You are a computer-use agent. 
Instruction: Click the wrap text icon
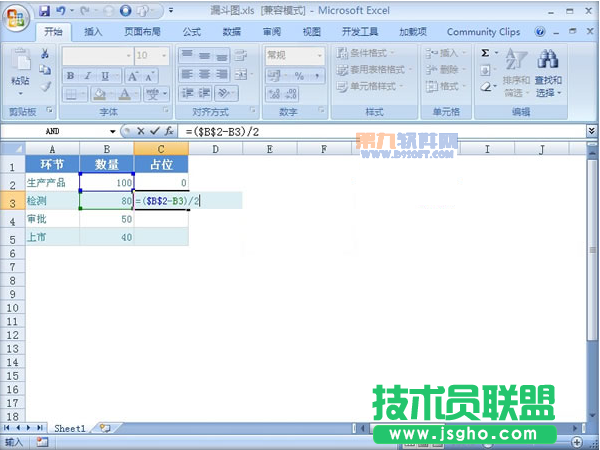pos(241,55)
